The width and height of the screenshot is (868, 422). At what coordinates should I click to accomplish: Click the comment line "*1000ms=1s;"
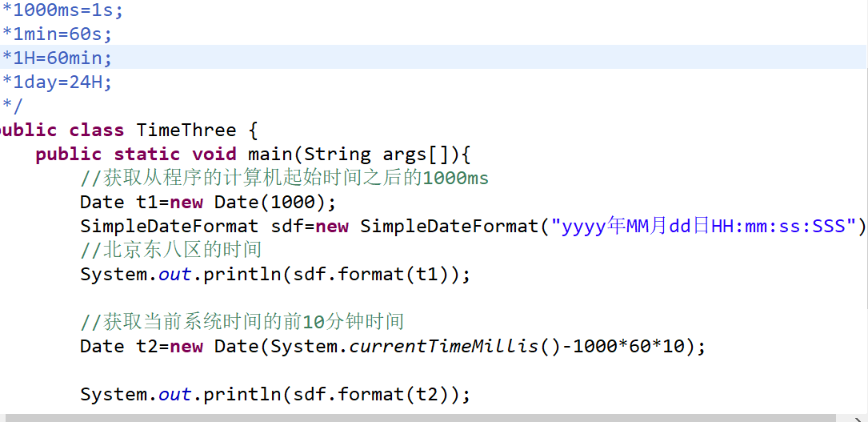[x=62, y=10]
